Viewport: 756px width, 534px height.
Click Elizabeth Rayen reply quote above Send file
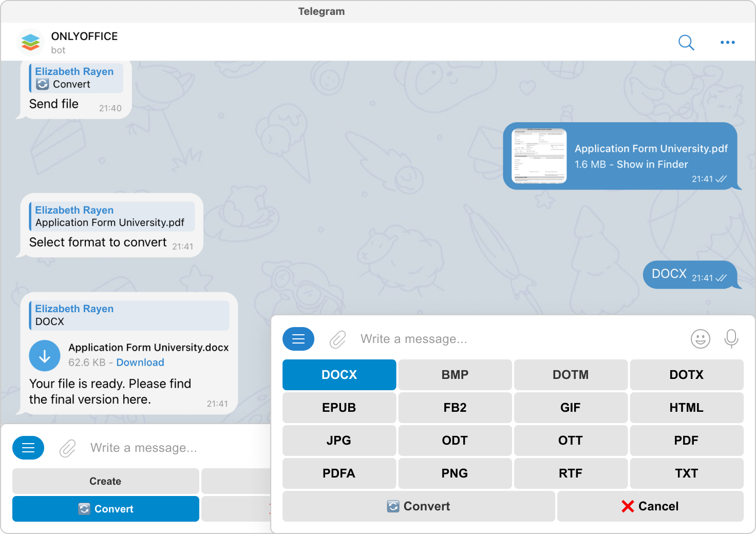(x=76, y=78)
